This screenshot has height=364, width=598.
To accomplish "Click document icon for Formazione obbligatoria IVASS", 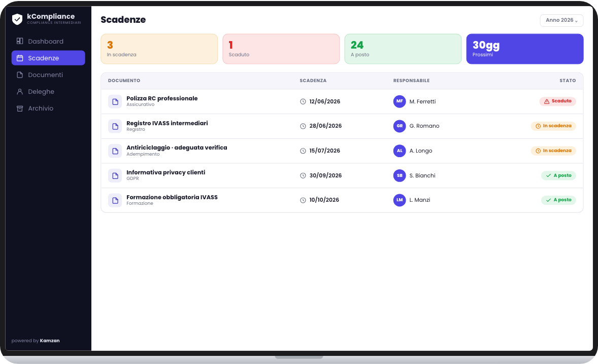I will point(115,200).
